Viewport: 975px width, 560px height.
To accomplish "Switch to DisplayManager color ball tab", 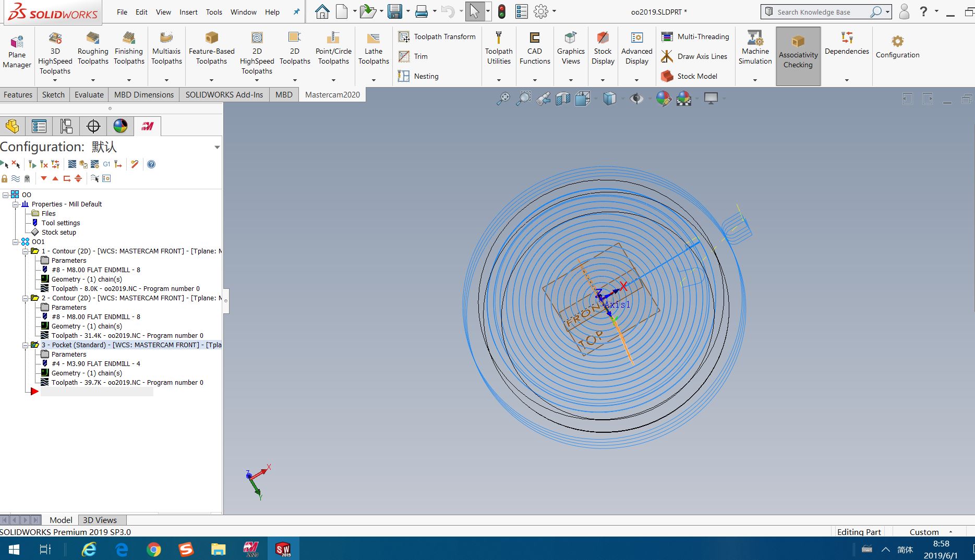I will (121, 126).
